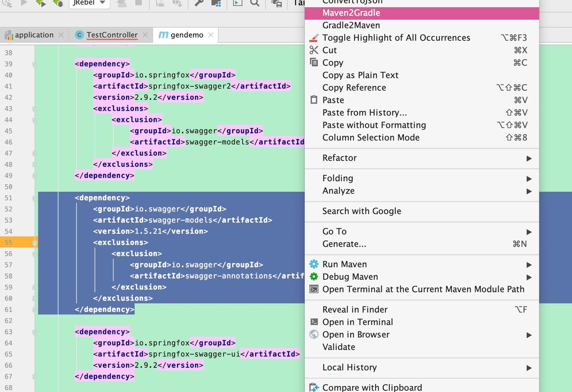Viewport: 572px width, 392px height.
Task: Close the application editor tab
Action: [x=61, y=35]
